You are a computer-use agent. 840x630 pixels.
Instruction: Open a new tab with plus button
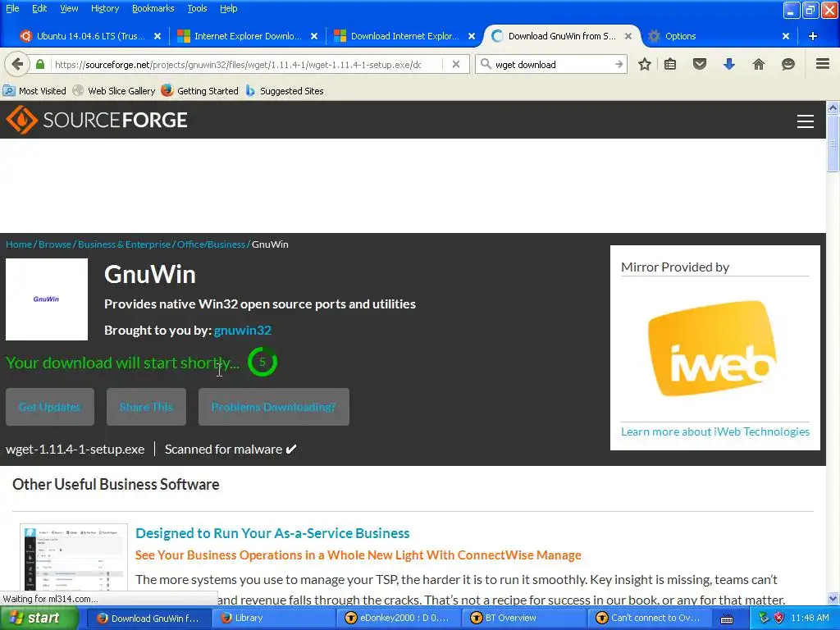813,36
